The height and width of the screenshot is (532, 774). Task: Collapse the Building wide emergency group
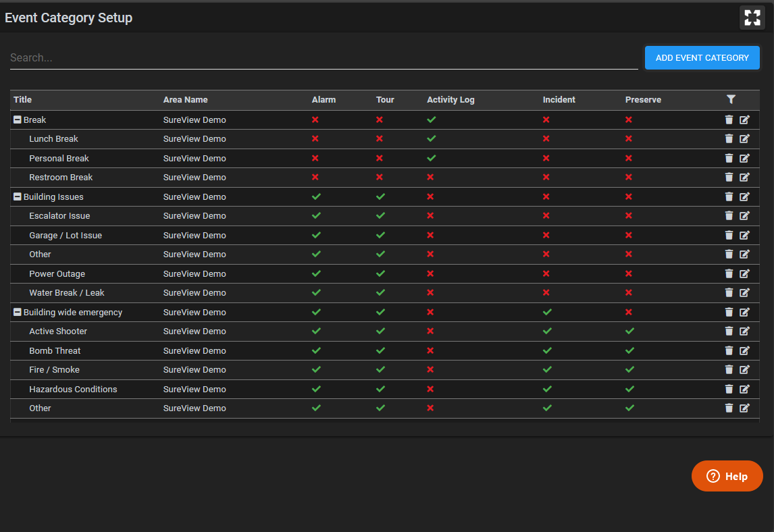[x=18, y=312]
